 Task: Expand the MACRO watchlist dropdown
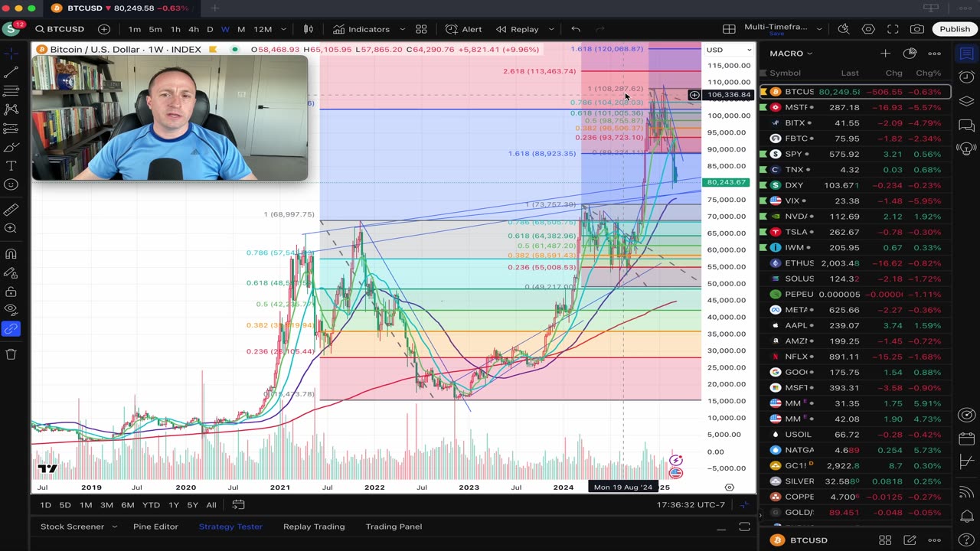[791, 54]
